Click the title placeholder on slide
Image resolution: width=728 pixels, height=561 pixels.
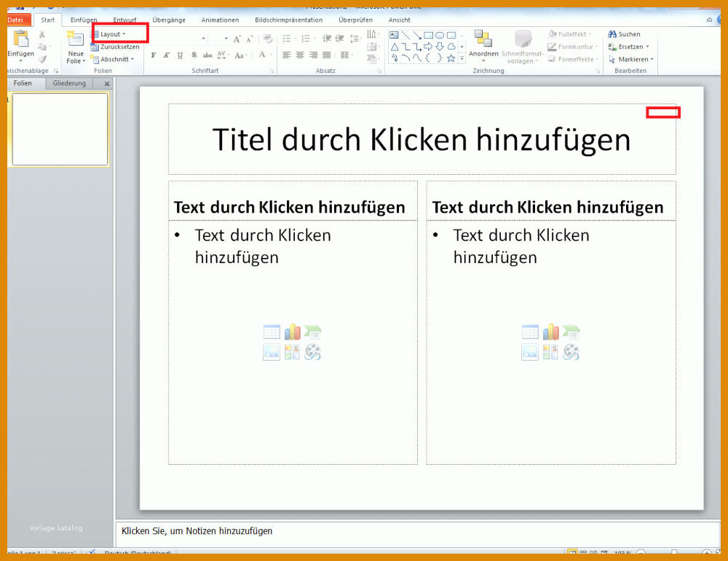422,139
